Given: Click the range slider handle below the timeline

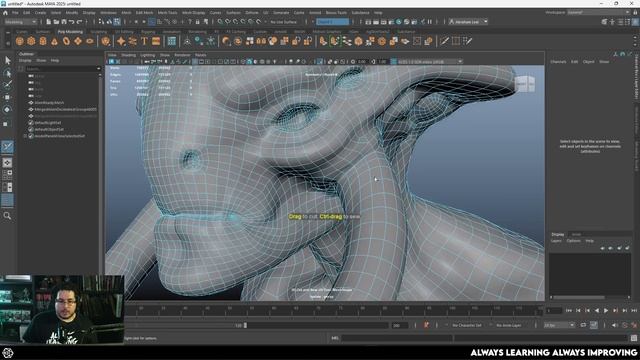Looking at the screenshot, I should pyautogui.click(x=245, y=325).
